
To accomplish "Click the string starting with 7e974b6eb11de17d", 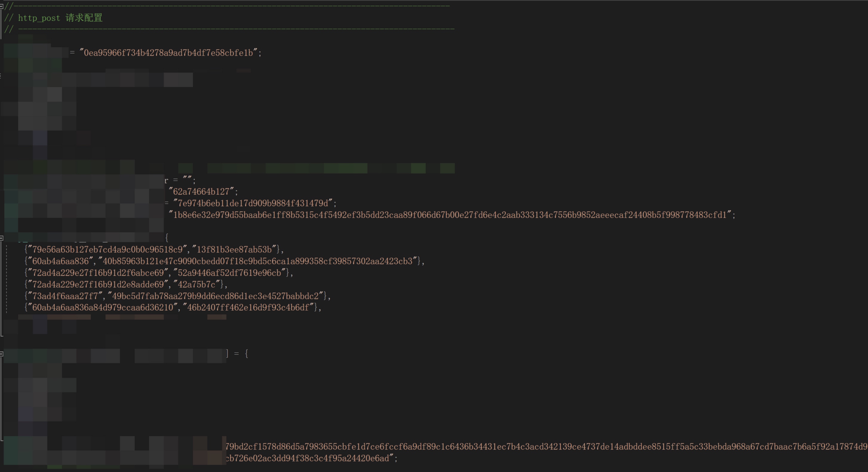I will click(253, 203).
